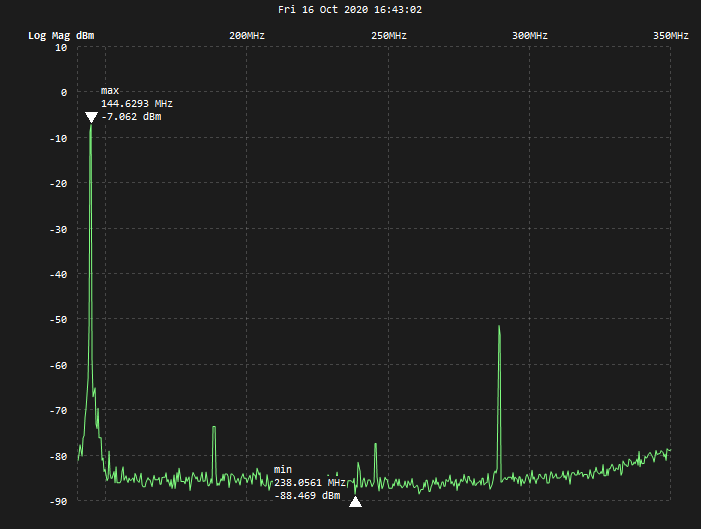The height and width of the screenshot is (529, 701).
Task: Click the 'max' marker label
Action: (x=110, y=91)
